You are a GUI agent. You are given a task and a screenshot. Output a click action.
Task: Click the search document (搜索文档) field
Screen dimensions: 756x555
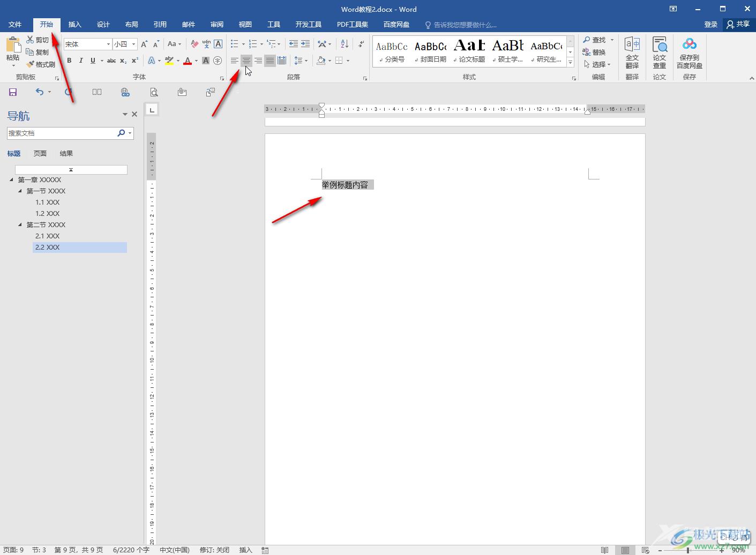click(x=62, y=133)
